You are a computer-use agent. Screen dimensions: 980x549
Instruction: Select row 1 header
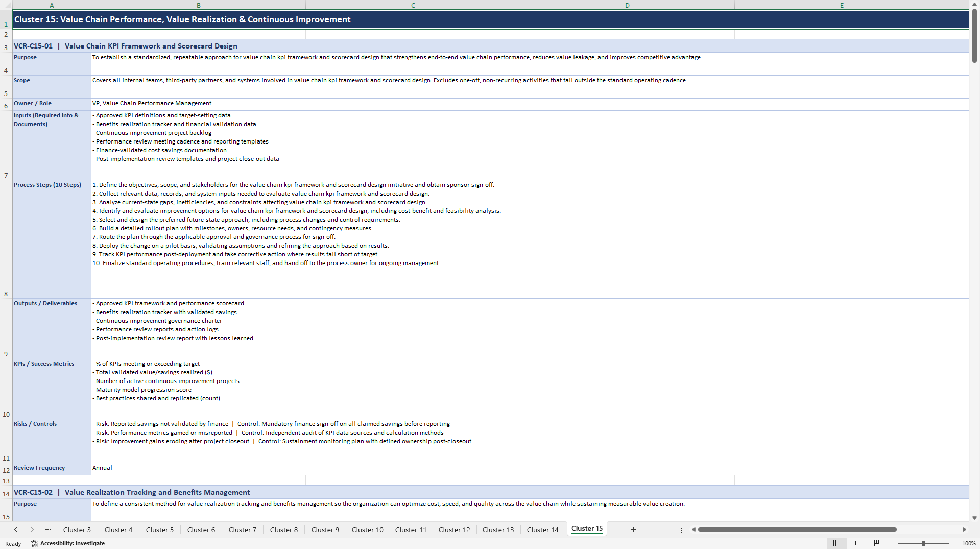(6, 20)
